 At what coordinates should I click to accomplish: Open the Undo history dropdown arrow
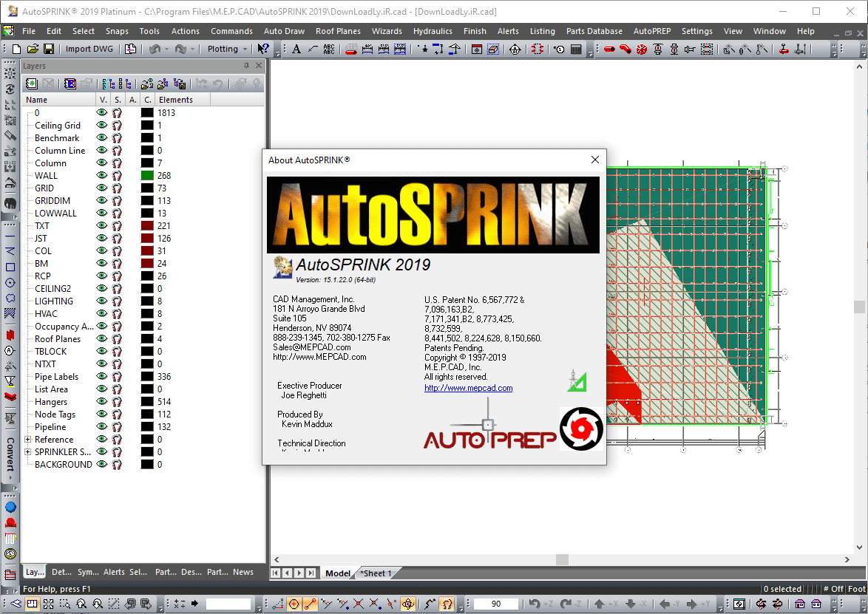click(x=166, y=50)
